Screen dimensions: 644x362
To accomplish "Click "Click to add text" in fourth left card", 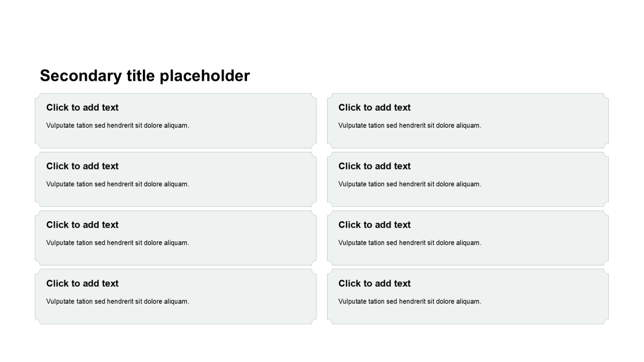I will 83,284.
